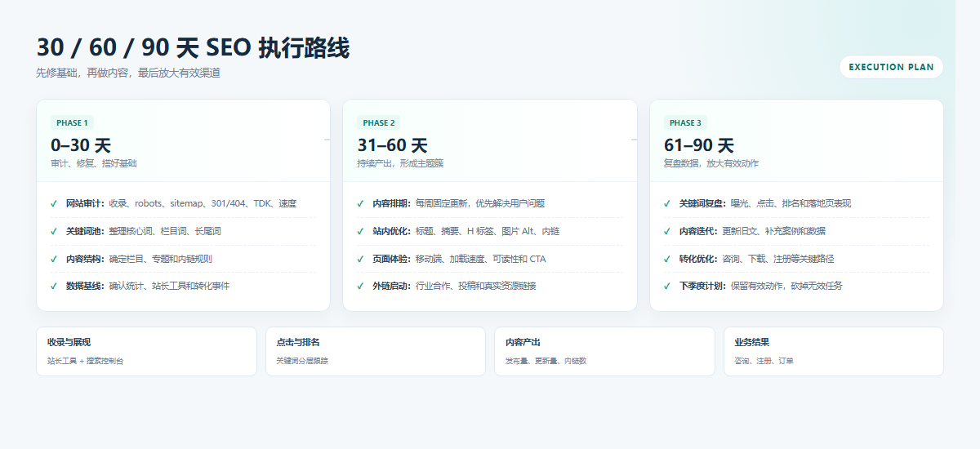
Task: Click the checkmark beside 数据基线
Action: [x=54, y=287]
